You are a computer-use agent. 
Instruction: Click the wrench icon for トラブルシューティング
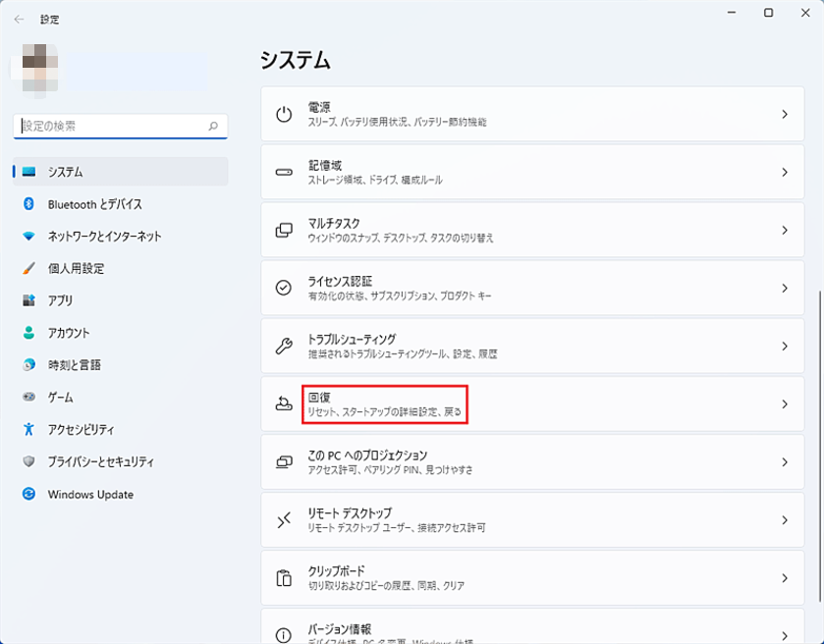tap(284, 346)
